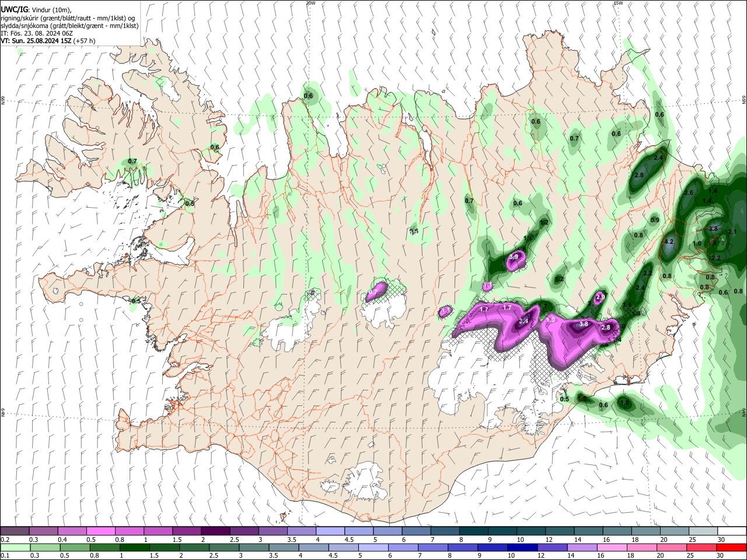Click the 20W longitude label
This screenshot has height=560, width=747.
click(x=310, y=3)
